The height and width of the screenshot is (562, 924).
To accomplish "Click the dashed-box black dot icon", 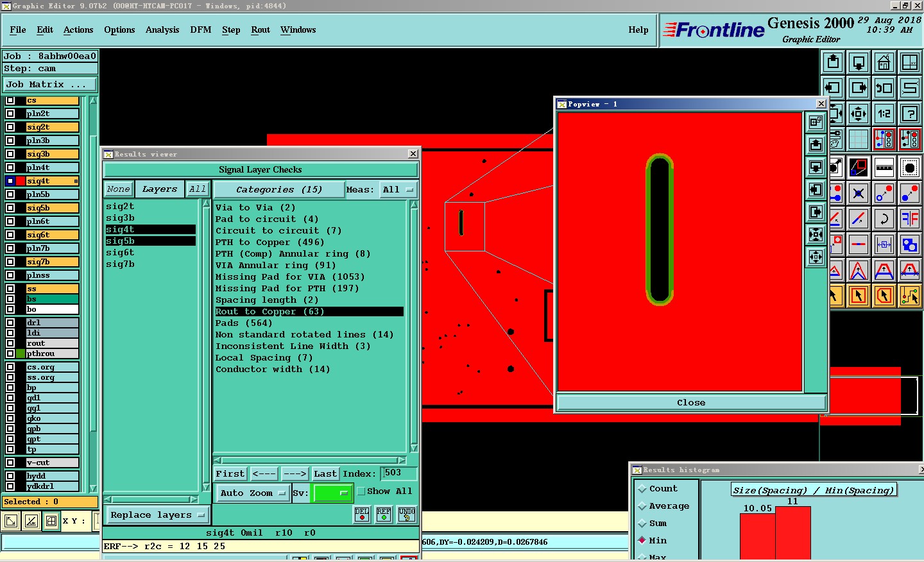I will (910, 167).
